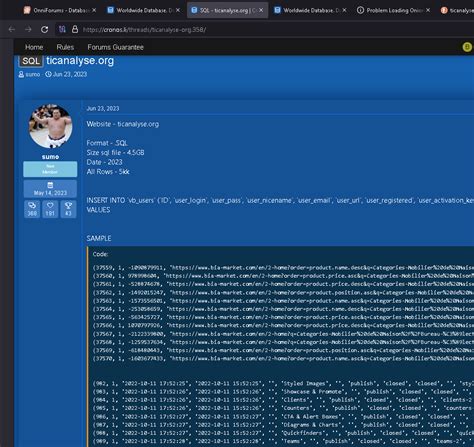Open the Worldwide Database tab beside Problem Loading
The width and height of the screenshot is (474, 447).
(311, 10)
